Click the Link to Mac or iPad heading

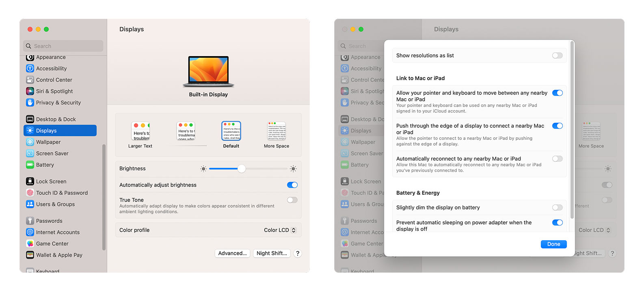[x=420, y=78]
